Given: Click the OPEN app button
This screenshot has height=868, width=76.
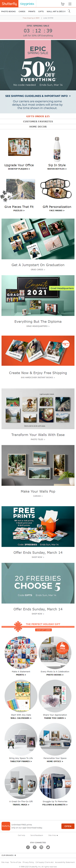Looking at the screenshot, I should [x=68, y=826].
